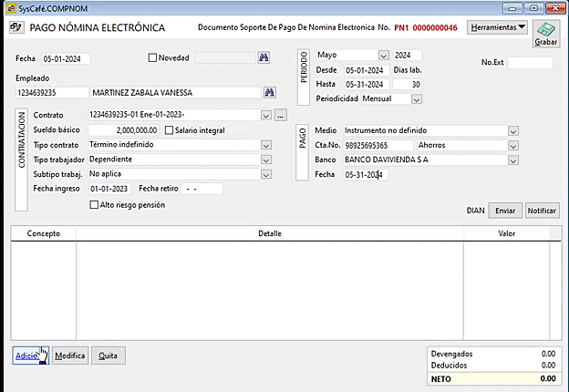Click the Adiciona button

[x=30, y=356]
